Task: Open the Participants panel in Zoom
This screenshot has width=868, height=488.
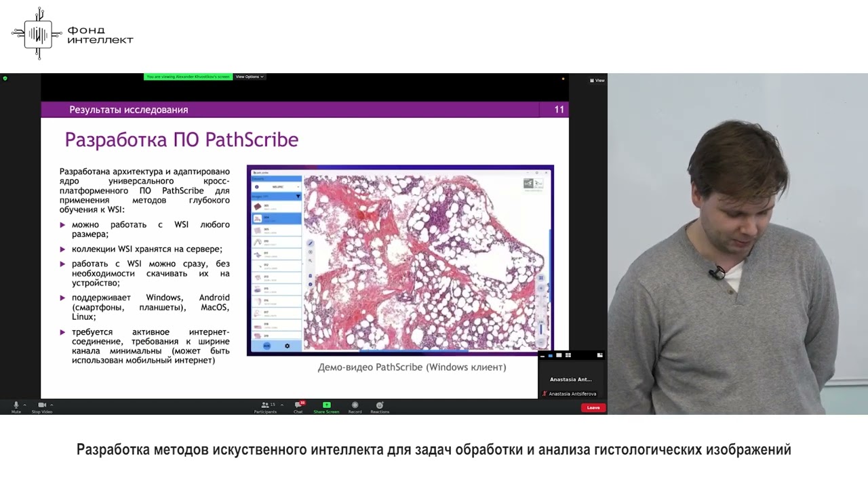Action: coord(265,407)
